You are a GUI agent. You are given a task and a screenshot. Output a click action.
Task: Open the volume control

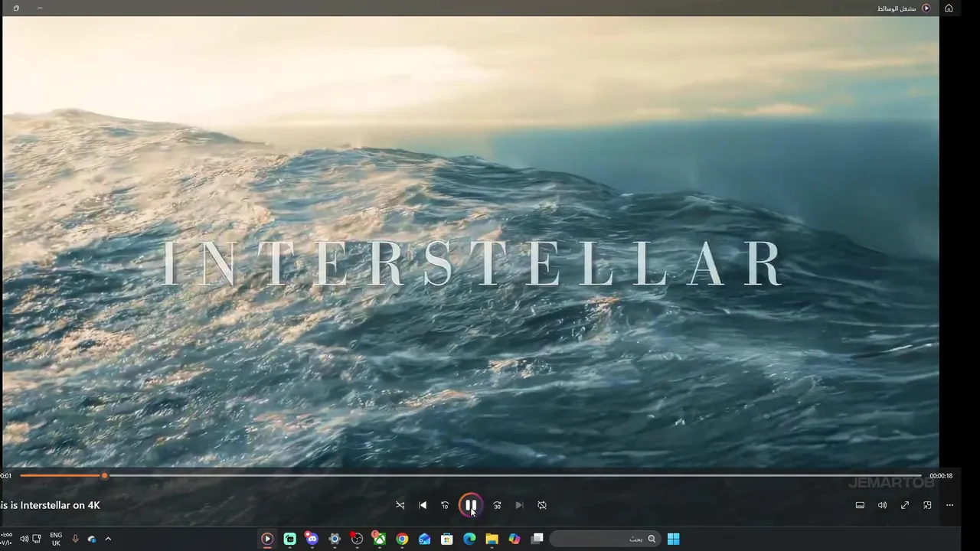[x=882, y=505]
